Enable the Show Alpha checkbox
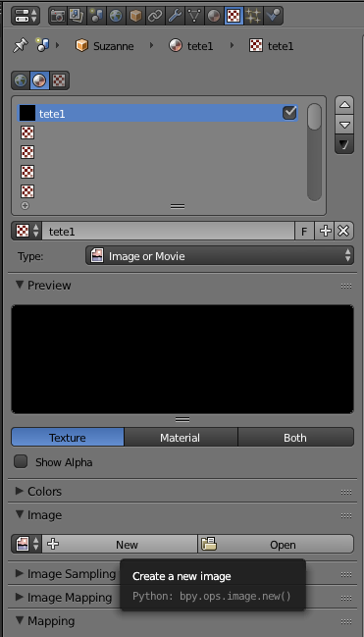This screenshot has height=637, width=364. tap(21, 461)
